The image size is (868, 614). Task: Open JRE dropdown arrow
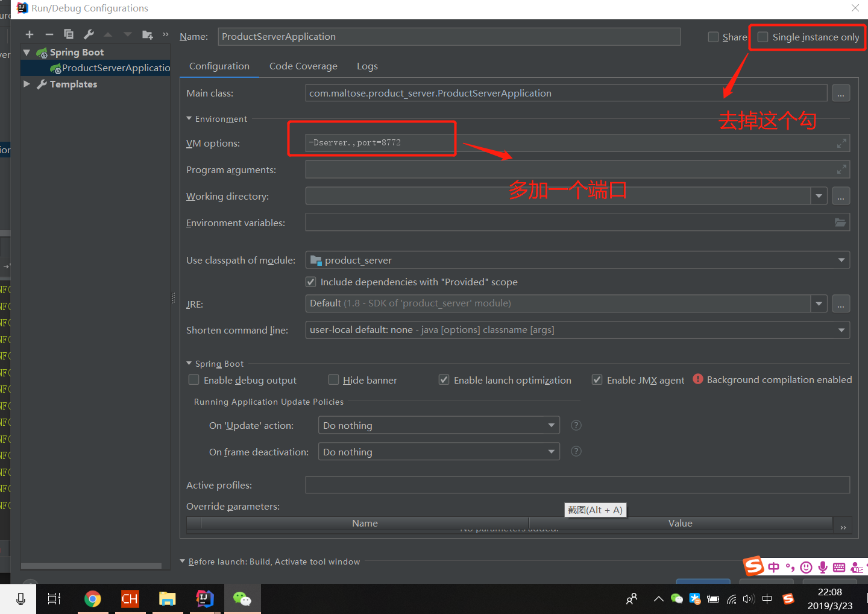coord(819,303)
